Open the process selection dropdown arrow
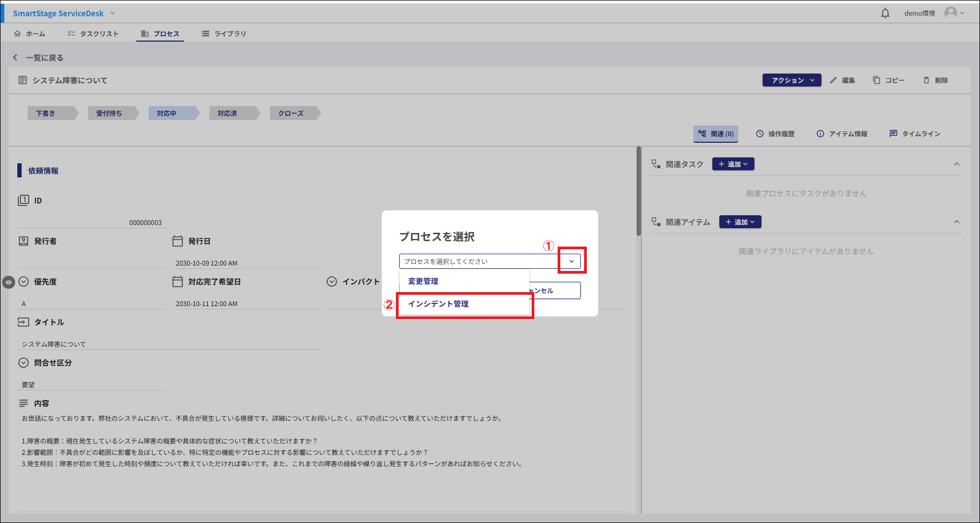The width and height of the screenshot is (980, 523). tap(571, 261)
